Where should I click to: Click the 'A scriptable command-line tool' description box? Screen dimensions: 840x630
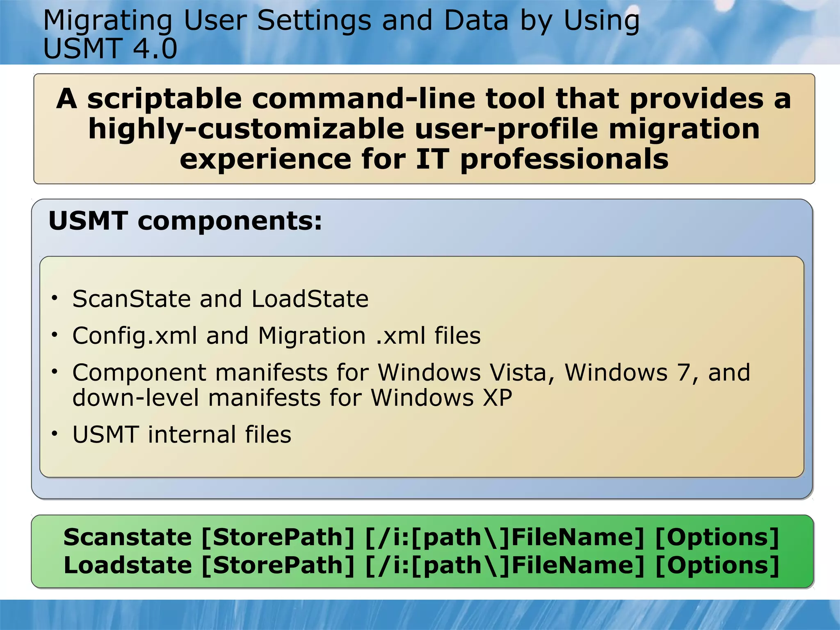(424, 129)
